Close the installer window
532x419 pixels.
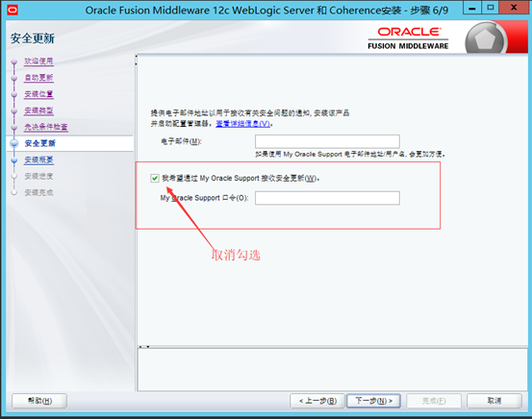pyautogui.click(x=514, y=8)
